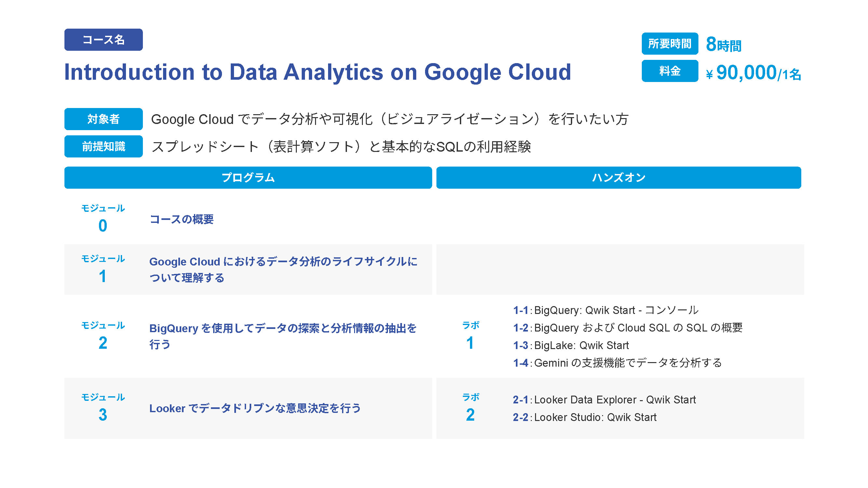
Task: Click the course title Introduction to Data Analytics
Action: (317, 72)
